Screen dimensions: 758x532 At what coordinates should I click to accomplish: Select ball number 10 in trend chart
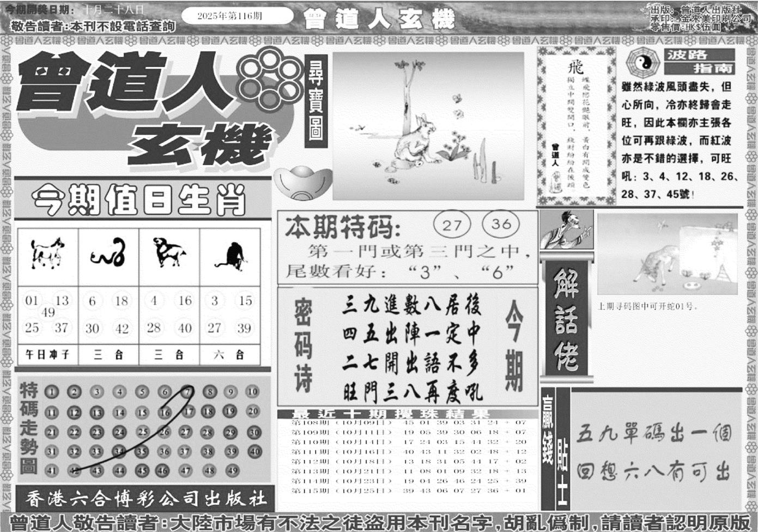pos(252,391)
